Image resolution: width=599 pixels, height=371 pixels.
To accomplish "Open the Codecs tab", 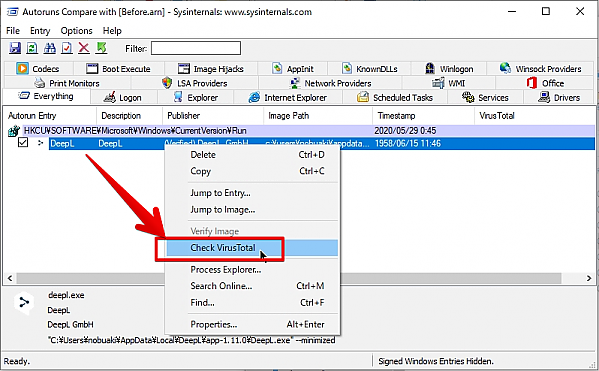I will [x=38, y=69].
